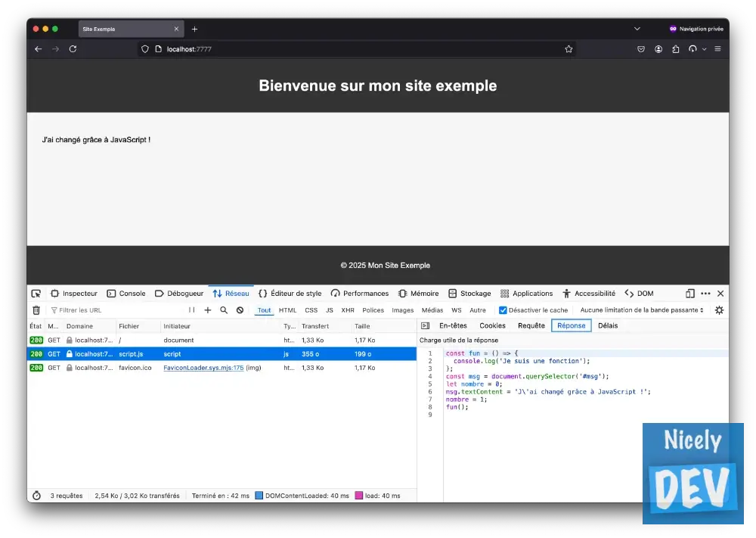This screenshot has height=538, width=756.
Task: Toggle the response details sidebar pane icon
Action: click(425, 325)
